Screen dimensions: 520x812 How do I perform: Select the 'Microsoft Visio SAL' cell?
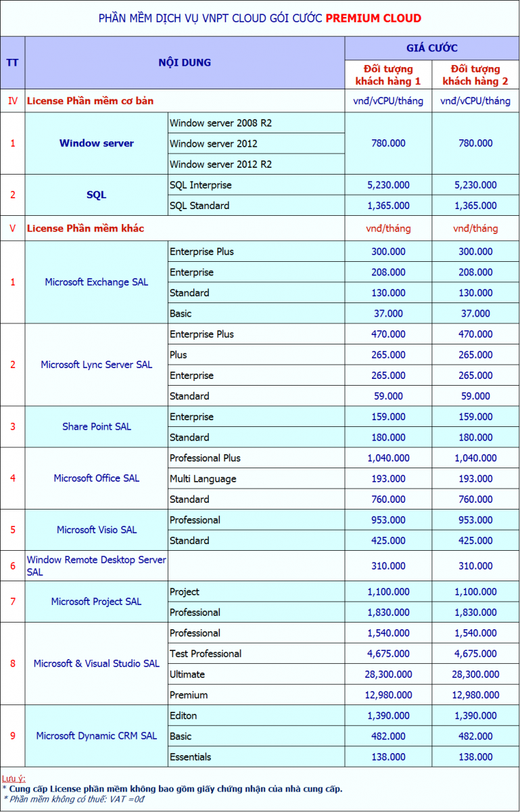coord(97,530)
